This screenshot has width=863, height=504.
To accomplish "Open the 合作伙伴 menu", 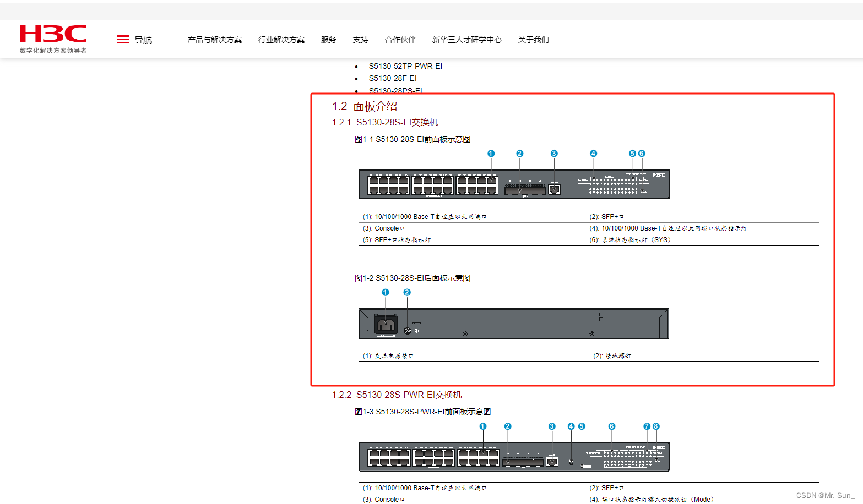I will pos(400,39).
